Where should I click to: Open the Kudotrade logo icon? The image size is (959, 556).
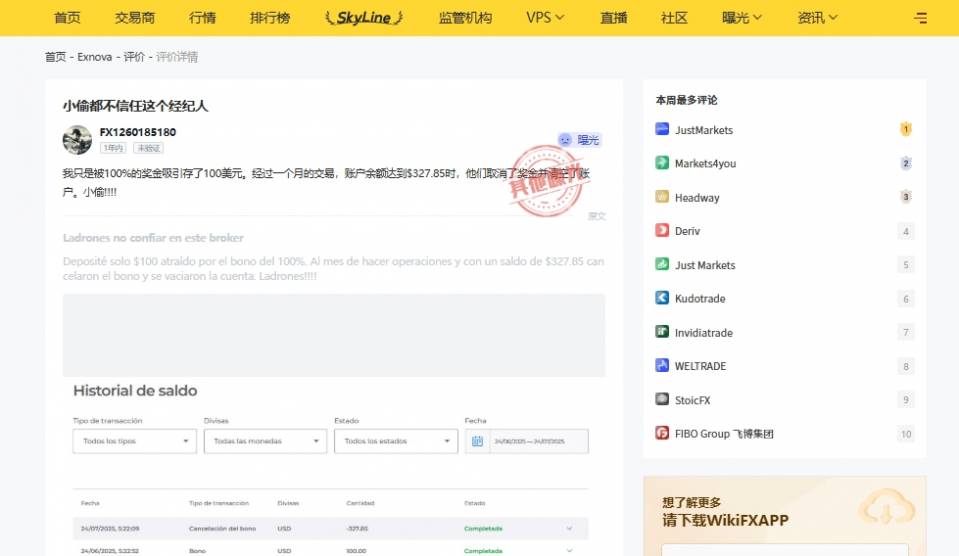(662, 298)
